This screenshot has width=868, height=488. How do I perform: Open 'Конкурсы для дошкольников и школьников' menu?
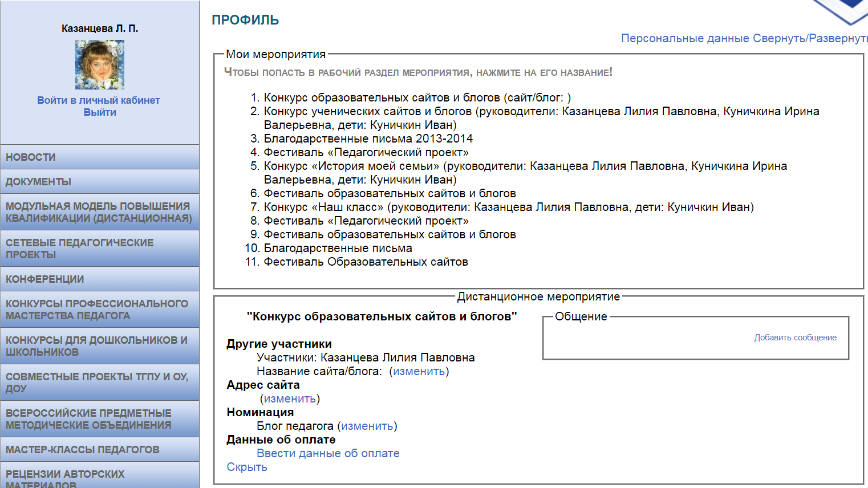coord(100,346)
